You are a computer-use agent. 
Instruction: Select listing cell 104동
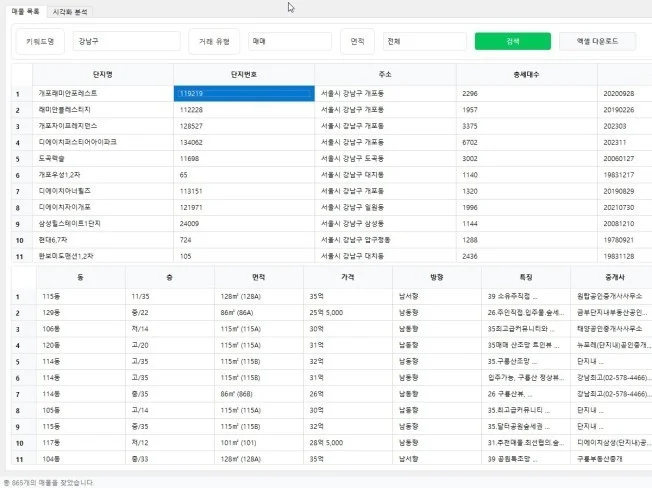pyautogui.click(x=81, y=458)
